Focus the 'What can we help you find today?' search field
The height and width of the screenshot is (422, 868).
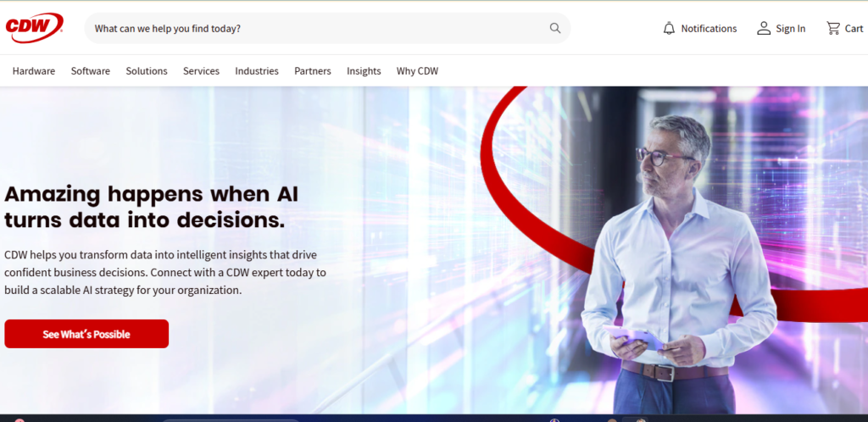[x=327, y=28]
